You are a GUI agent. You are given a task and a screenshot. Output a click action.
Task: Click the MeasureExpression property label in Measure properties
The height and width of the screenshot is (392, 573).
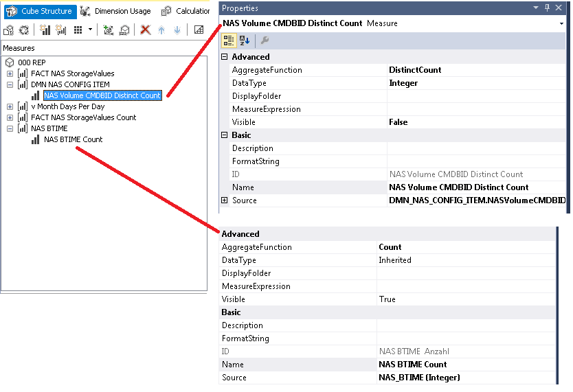(x=267, y=109)
